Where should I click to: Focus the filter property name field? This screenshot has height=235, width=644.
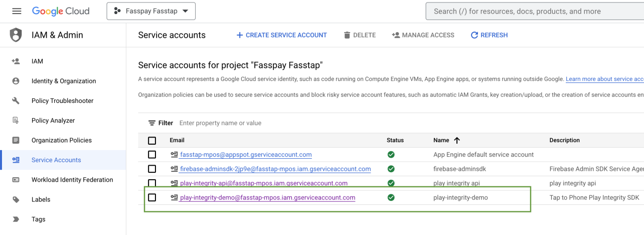[x=220, y=123]
